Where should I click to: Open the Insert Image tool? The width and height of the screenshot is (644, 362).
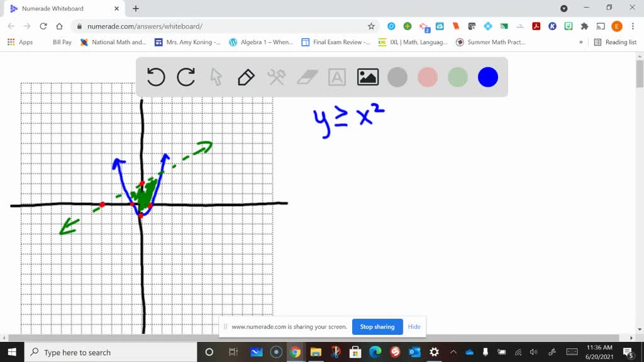[367, 77]
